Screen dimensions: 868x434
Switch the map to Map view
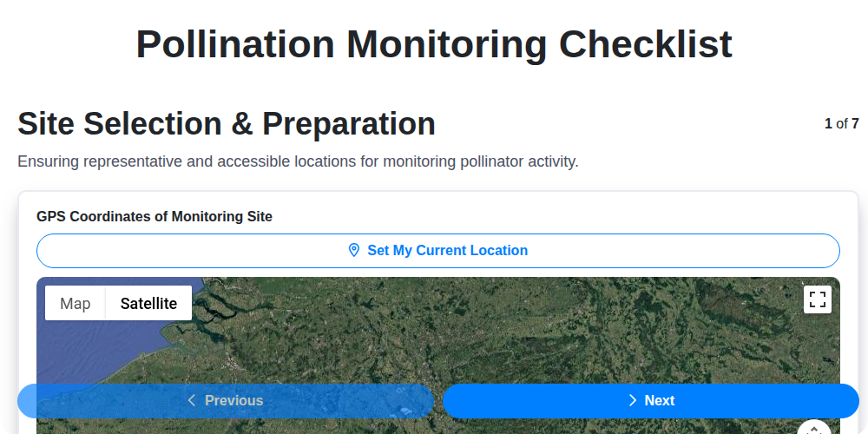[76, 303]
